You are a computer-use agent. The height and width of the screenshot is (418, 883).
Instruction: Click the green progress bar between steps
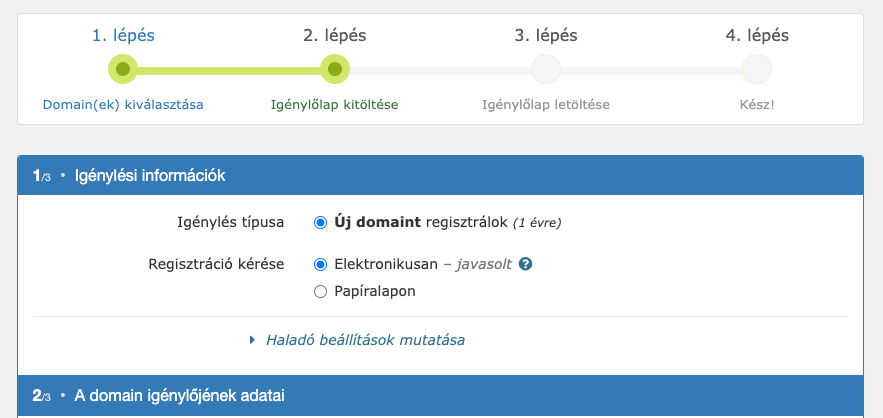pos(229,70)
